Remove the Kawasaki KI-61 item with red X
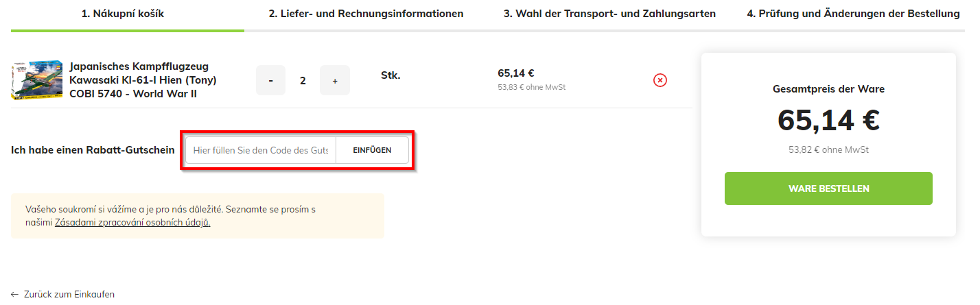 point(660,81)
